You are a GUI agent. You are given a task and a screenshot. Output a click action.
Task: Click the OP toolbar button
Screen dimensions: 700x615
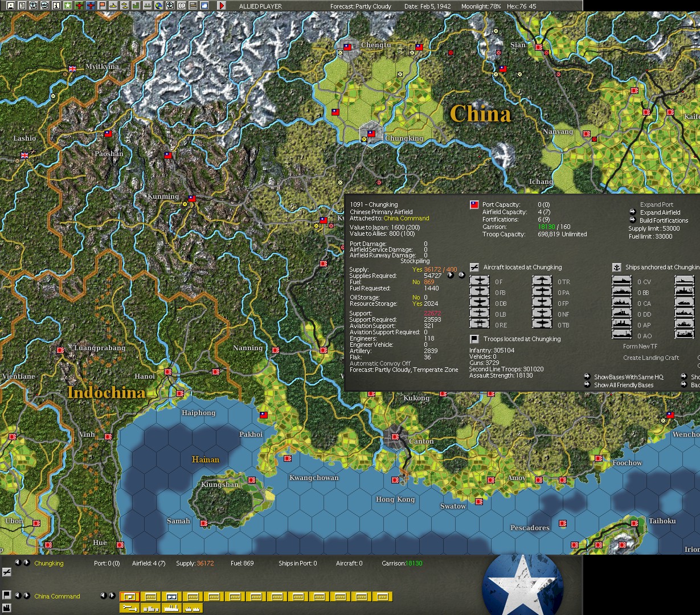pyautogui.click(x=181, y=6)
